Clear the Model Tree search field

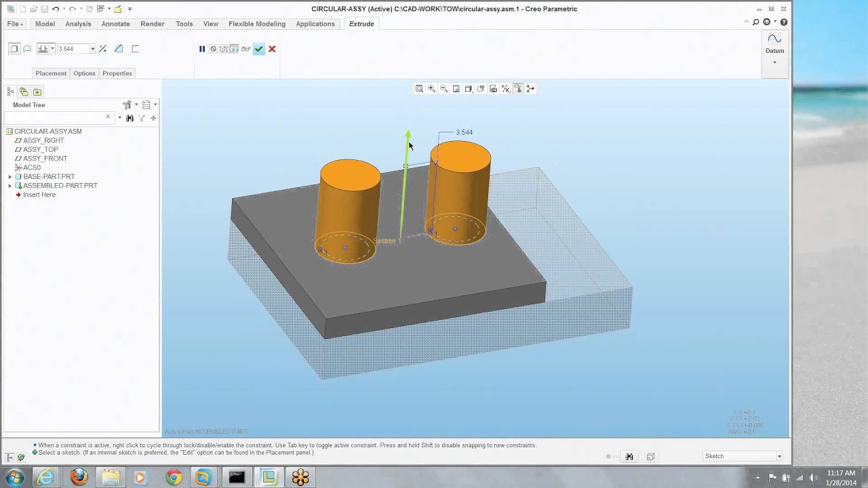pos(108,117)
